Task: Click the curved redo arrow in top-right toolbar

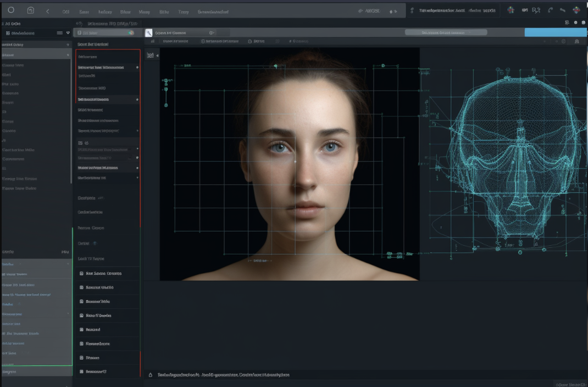Action: pyautogui.click(x=550, y=10)
